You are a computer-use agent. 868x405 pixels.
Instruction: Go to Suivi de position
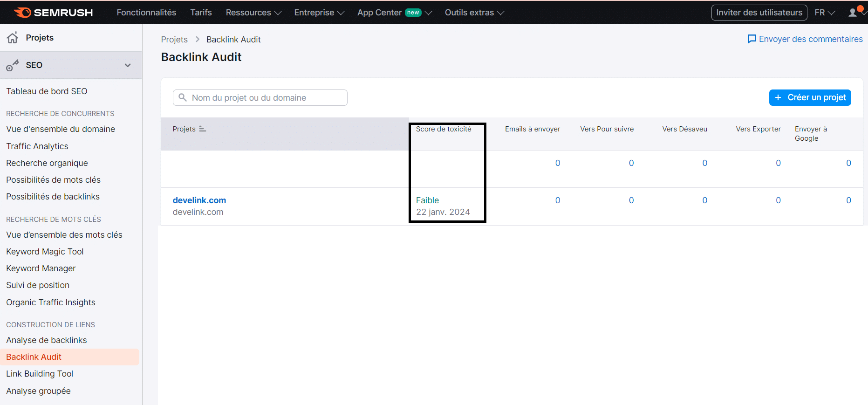(38, 285)
